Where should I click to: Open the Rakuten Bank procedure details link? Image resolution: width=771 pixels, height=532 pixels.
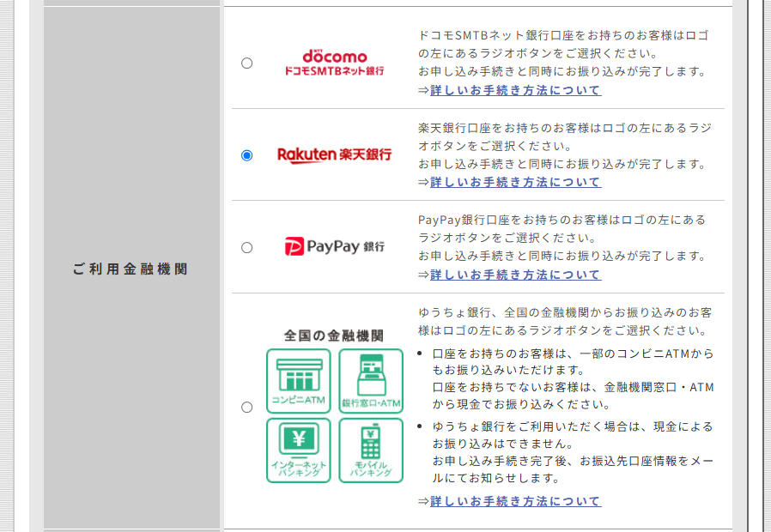(x=515, y=182)
